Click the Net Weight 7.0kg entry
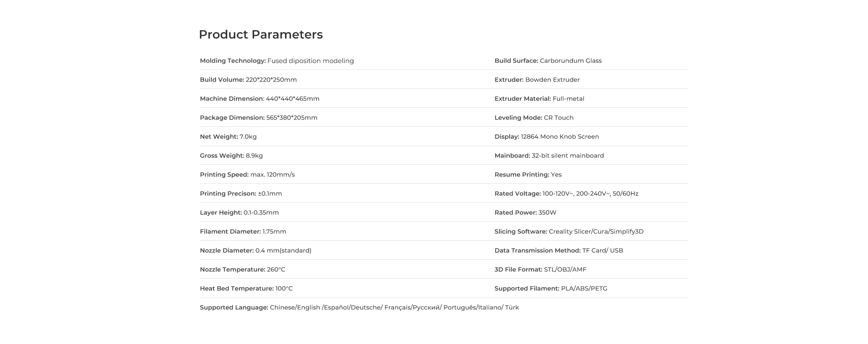 click(x=228, y=137)
